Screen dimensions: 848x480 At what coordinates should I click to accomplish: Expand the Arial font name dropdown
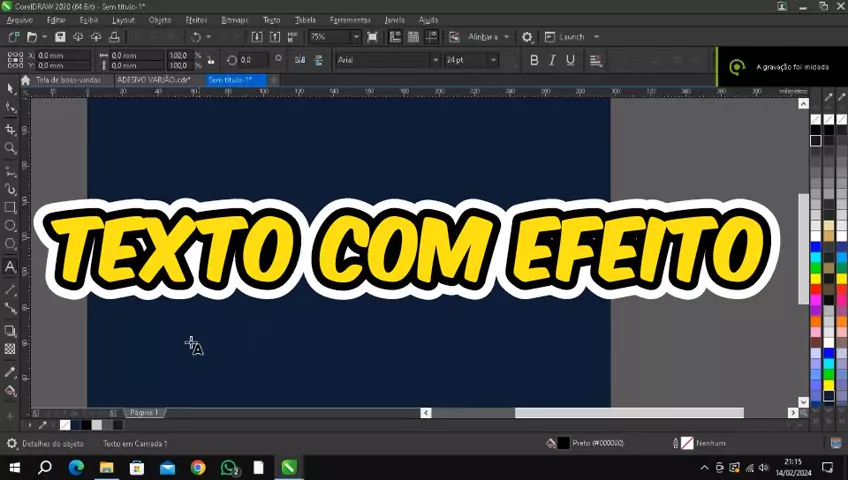[435, 60]
